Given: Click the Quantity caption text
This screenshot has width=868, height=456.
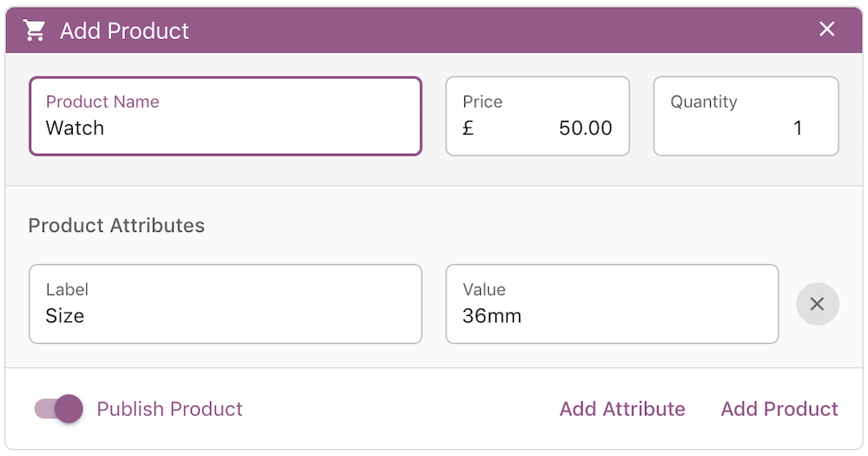Looking at the screenshot, I should pos(704,102).
